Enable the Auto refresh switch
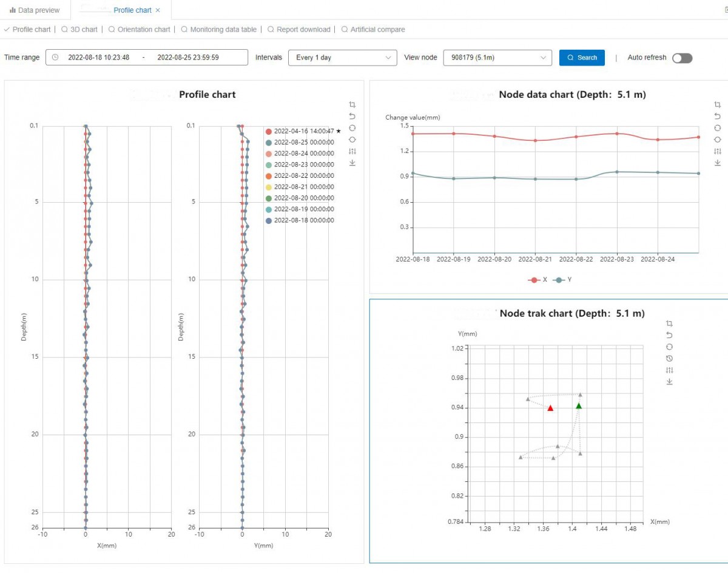The height and width of the screenshot is (573, 728). pyautogui.click(x=682, y=58)
